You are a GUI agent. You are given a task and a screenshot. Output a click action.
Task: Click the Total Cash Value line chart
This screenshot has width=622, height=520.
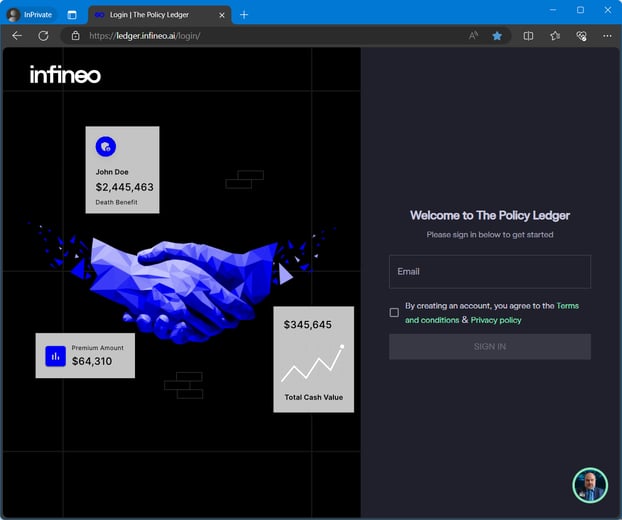click(x=313, y=363)
